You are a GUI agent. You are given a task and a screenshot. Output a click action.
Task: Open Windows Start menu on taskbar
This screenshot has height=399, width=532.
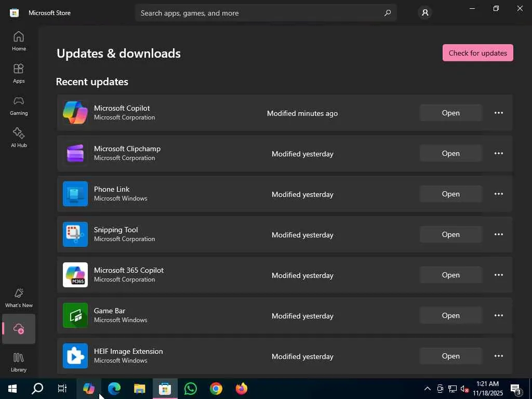(12, 389)
